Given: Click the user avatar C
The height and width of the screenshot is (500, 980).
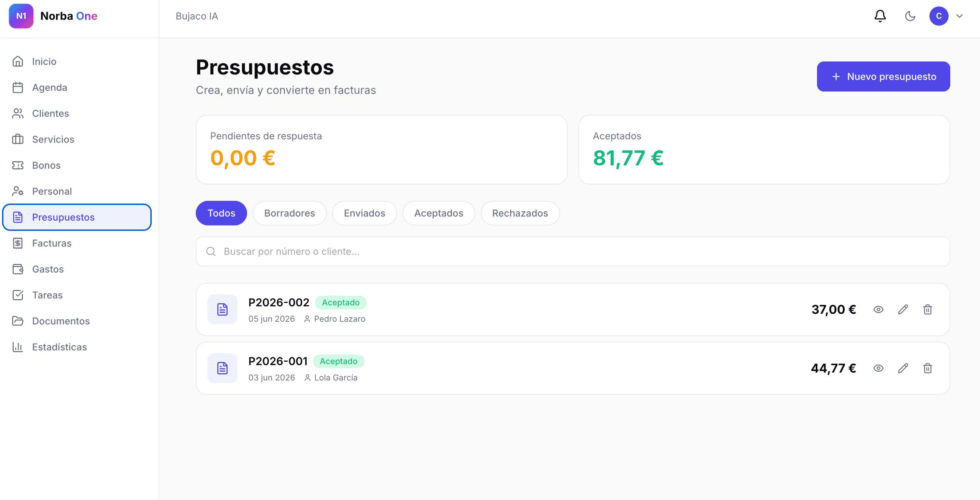Looking at the screenshot, I should 939,16.
